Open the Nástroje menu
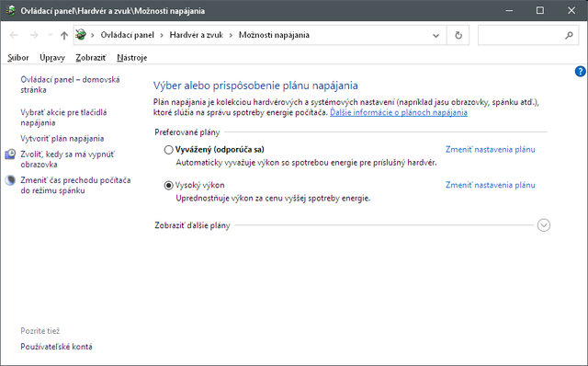 pyautogui.click(x=132, y=57)
